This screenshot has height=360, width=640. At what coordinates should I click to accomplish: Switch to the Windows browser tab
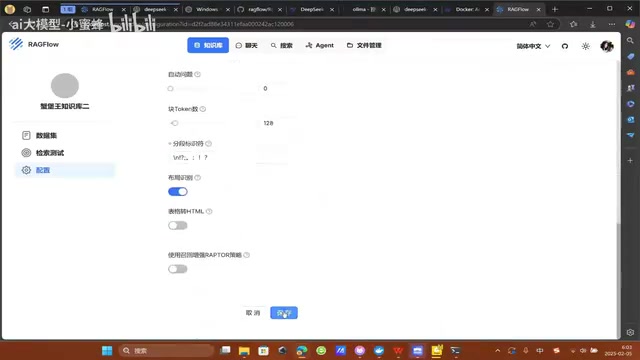pos(207,9)
